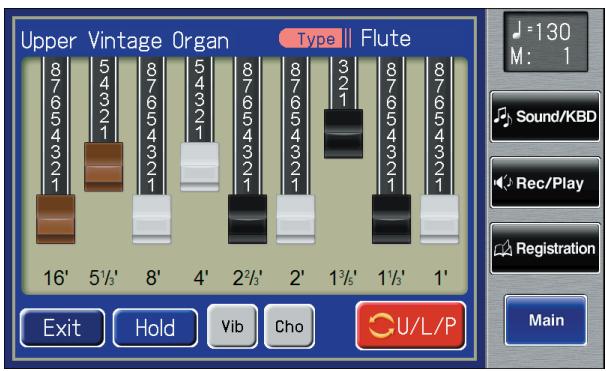Screen dimensions: 606x371
Task: Click the 4' footage label
Action: [201, 278]
